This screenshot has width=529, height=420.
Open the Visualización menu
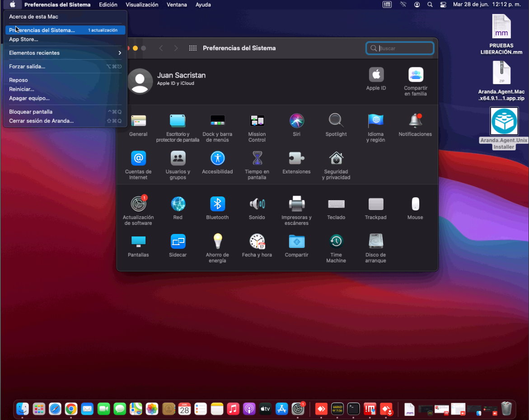(x=142, y=5)
